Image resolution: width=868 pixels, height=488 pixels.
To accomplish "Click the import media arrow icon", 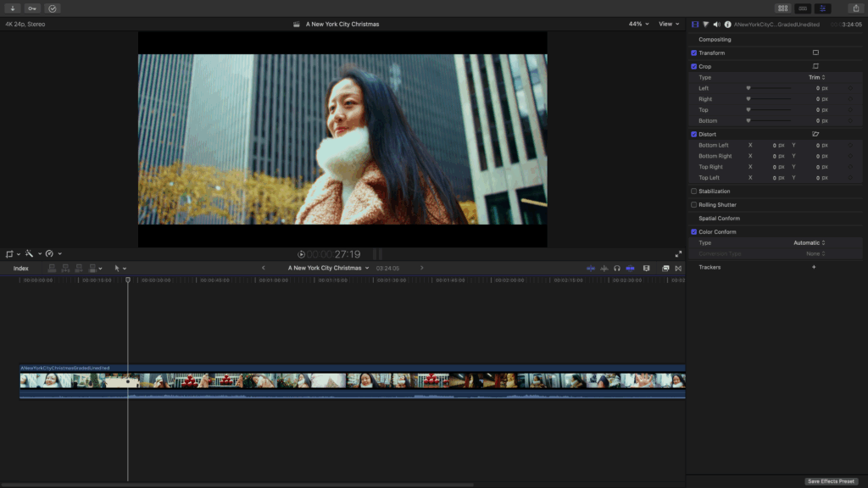I will (13, 8).
